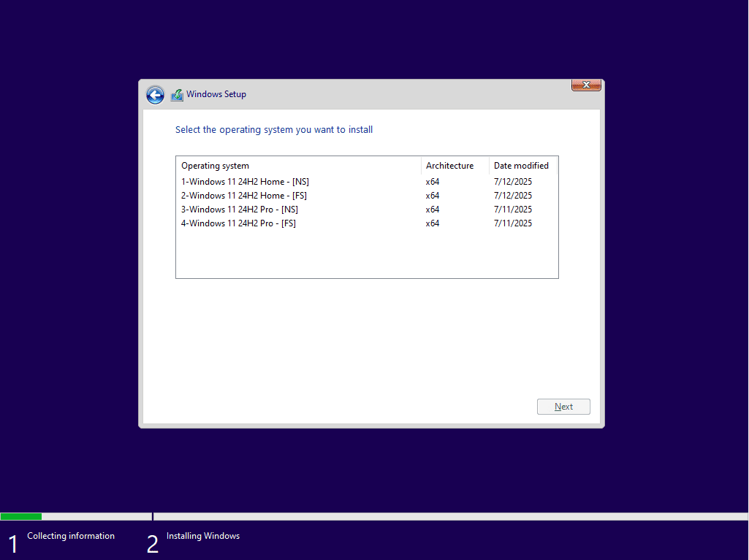Close the Windows Setup dialog
Screen dimensions: 749x560
click(x=586, y=85)
